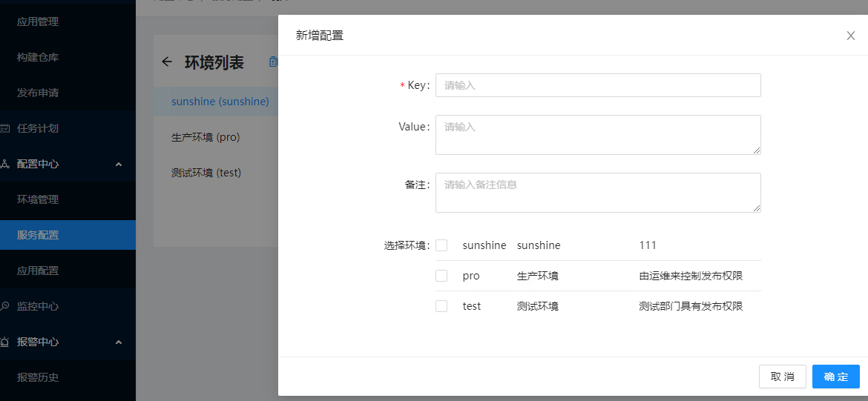The height and width of the screenshot is (401, 868).
Task: Click the 生产环境 name in the pro row
Action: 538,276
